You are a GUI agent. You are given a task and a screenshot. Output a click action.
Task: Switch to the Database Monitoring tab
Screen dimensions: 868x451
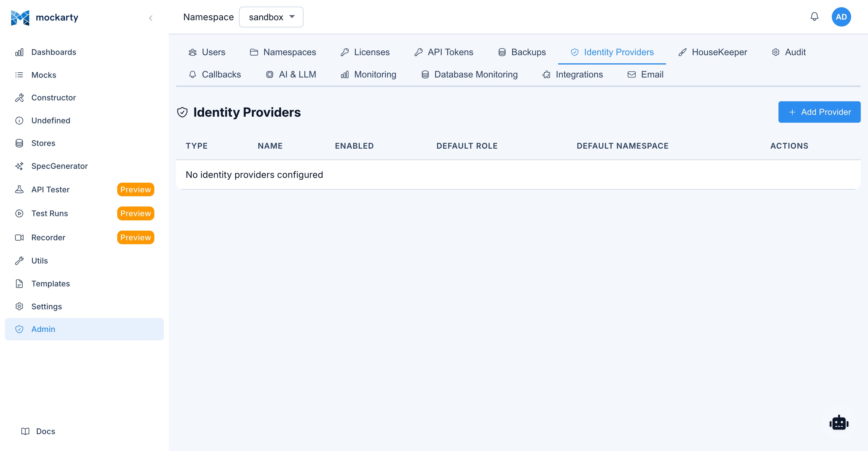click(x=469, y=74)
